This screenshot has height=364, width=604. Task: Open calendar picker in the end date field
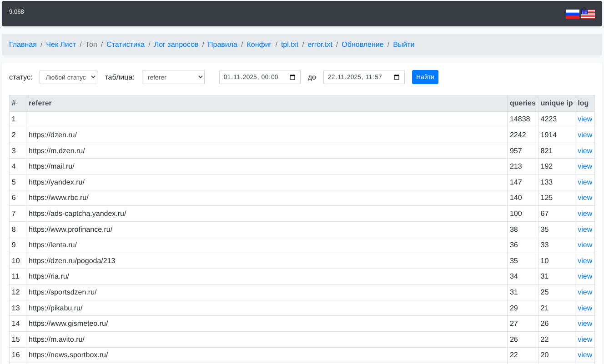tap(397, 77)
